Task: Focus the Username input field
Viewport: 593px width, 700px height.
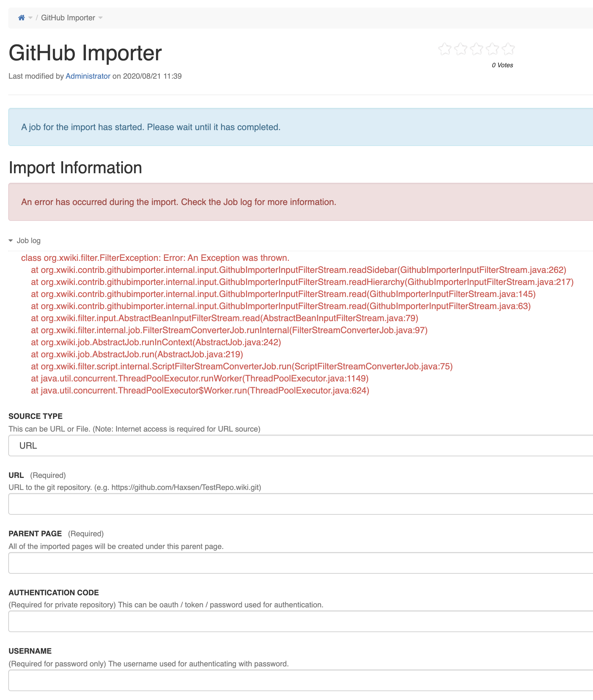Action: (301, 680)
